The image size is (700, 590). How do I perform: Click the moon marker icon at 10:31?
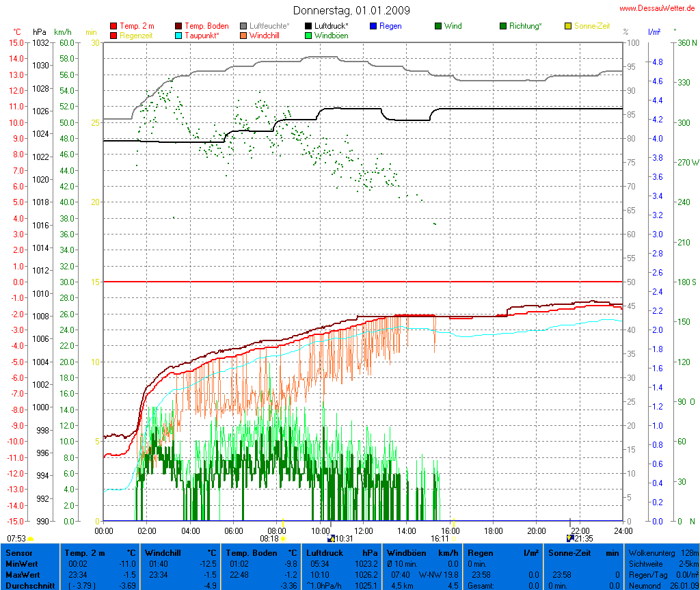coord(332,539)
